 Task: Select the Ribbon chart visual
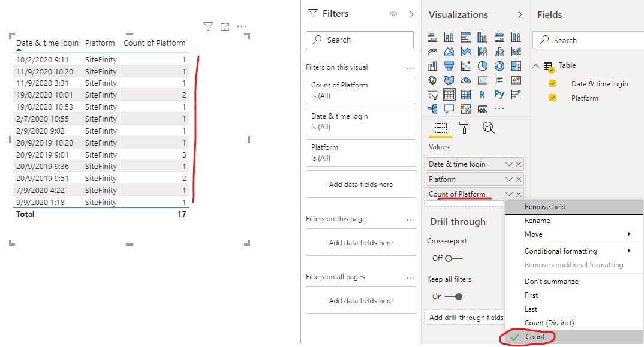tap(516, 52)
